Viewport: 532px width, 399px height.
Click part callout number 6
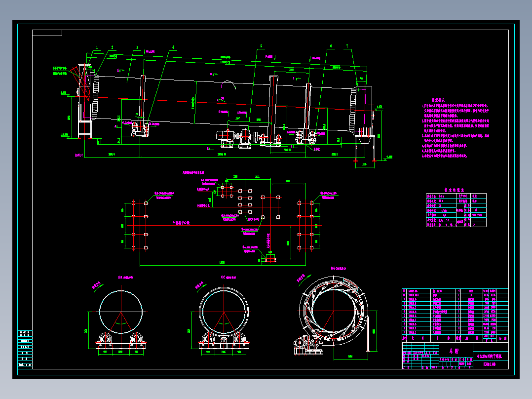(x=331, y=46)
